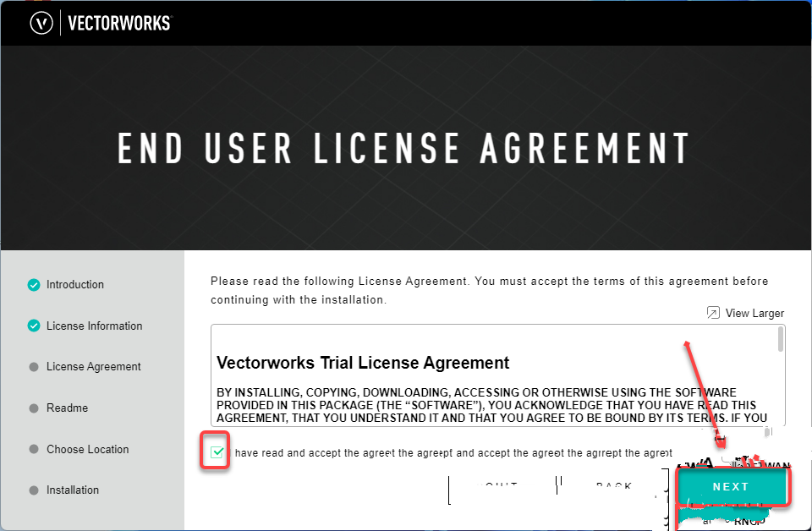Click the 'BY INSTALLING, COPYING, DOWNLOADING' license paragraph
Viewport: 812px width, 531px height.
491,405
